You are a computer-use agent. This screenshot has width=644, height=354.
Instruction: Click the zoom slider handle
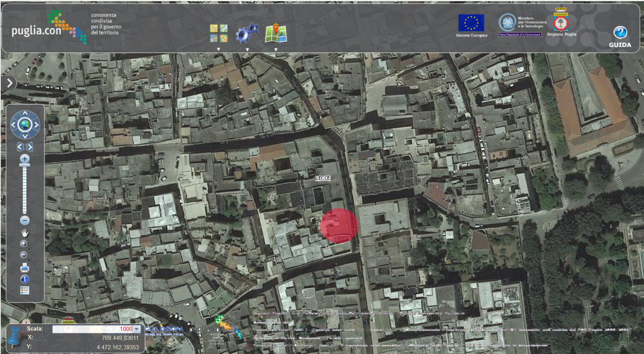[x=25, y=165]
